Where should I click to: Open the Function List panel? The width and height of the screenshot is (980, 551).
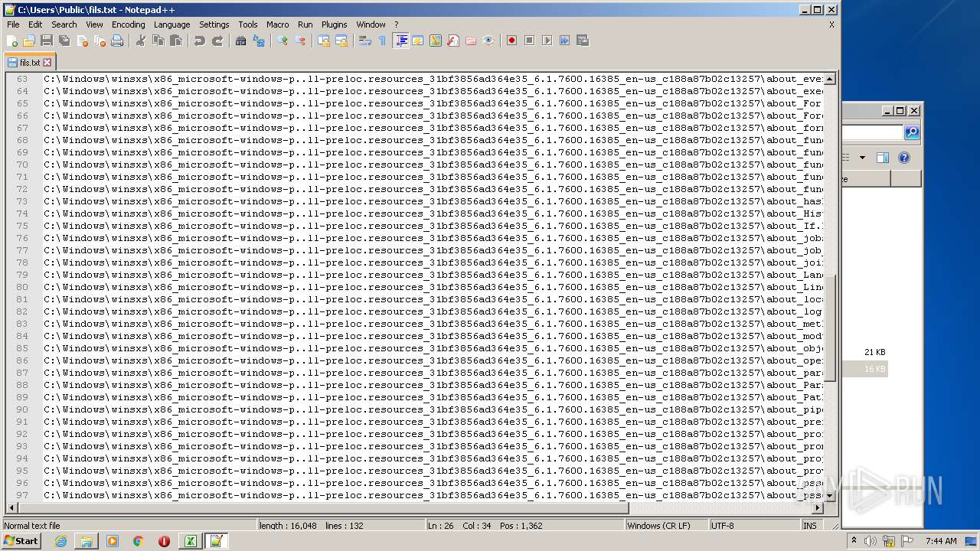(x=453, y=41)
